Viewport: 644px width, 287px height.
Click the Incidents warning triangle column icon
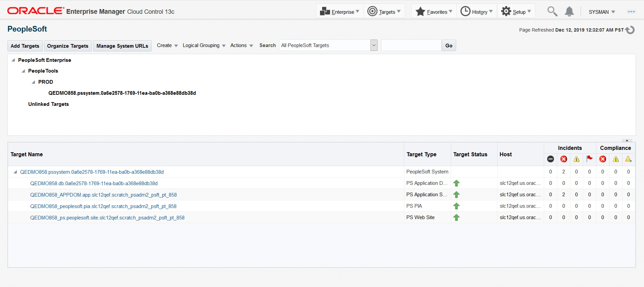576,159
